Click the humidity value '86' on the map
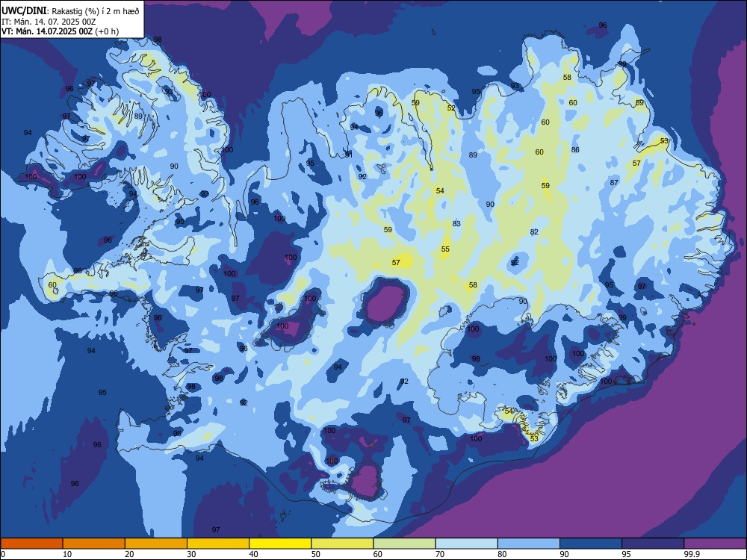The image size is (747, 560). click(x=575, y=149)
